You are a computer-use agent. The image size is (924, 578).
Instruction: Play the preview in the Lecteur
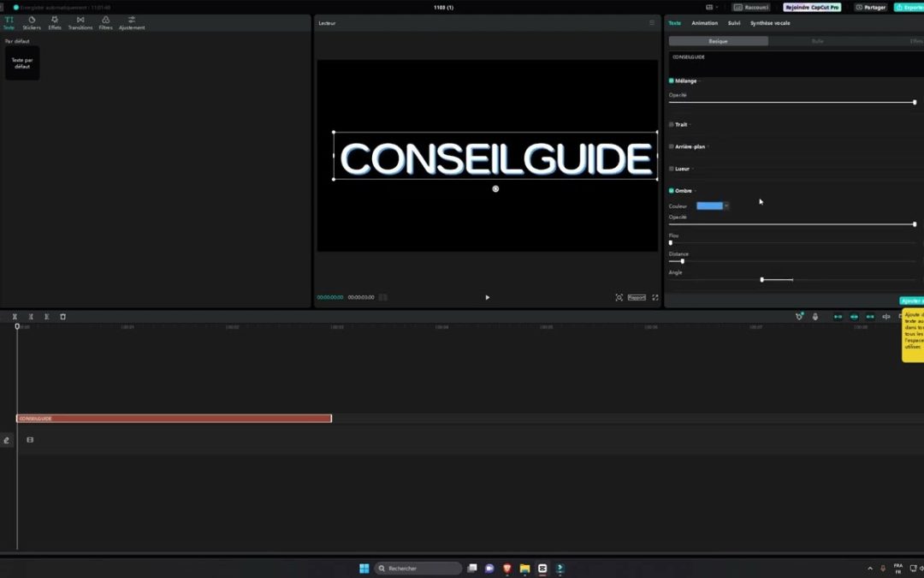pos(488,297)
